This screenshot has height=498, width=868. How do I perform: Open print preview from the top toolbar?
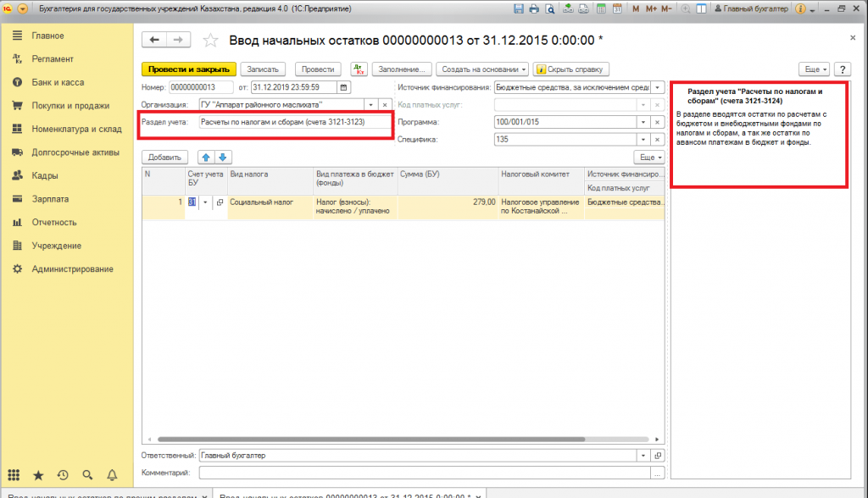549,8
